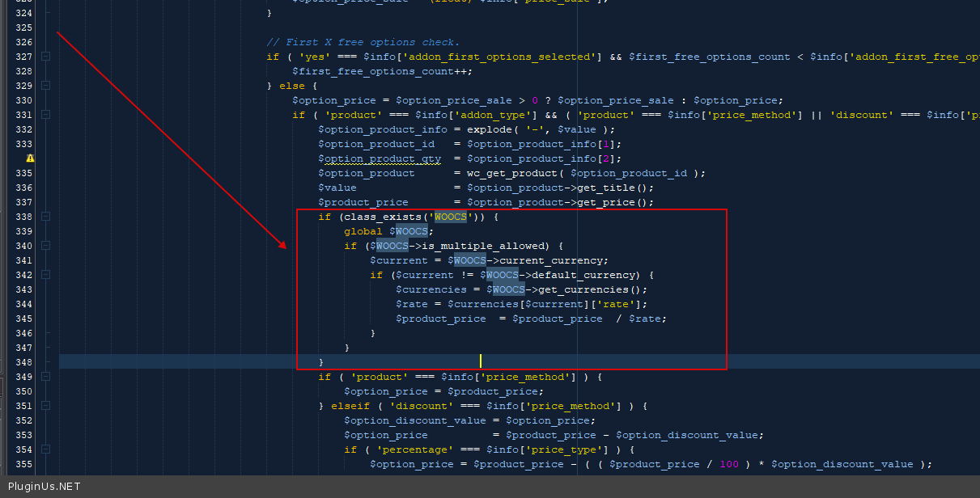Collapse the price_method fold at line 349
Screen dimensions: 980x498
46,377
